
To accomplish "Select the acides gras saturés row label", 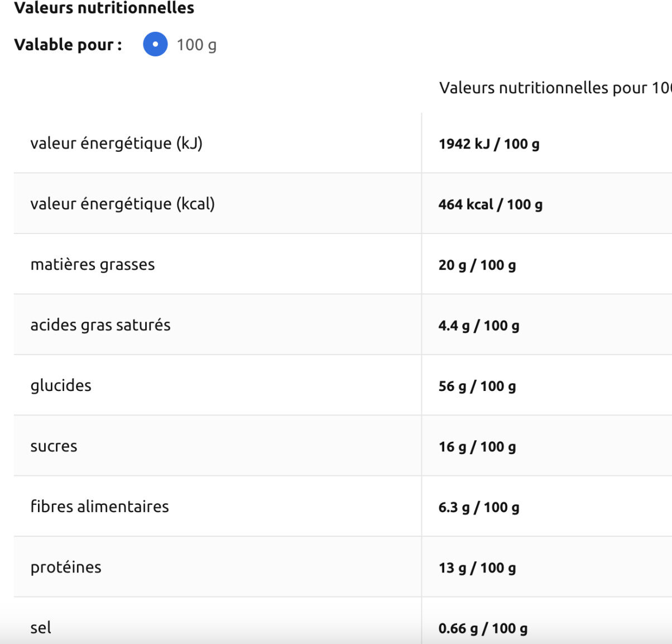I will 100,325.
